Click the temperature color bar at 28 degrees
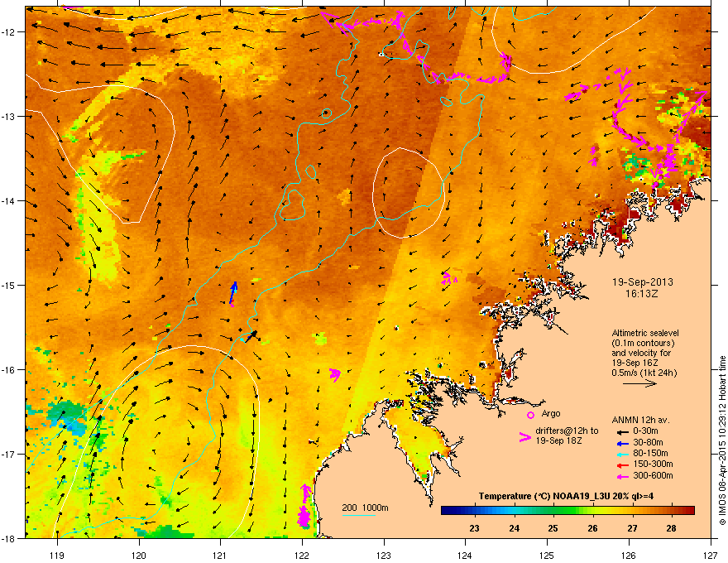The width and height of the screenshot is (728, 563). (670, 511)
